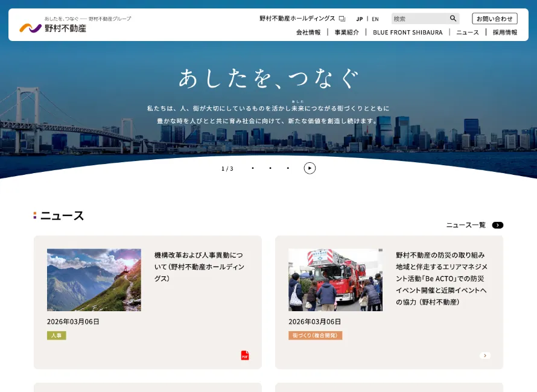
Task: Switch language to EN
Action: click(375, 19)
